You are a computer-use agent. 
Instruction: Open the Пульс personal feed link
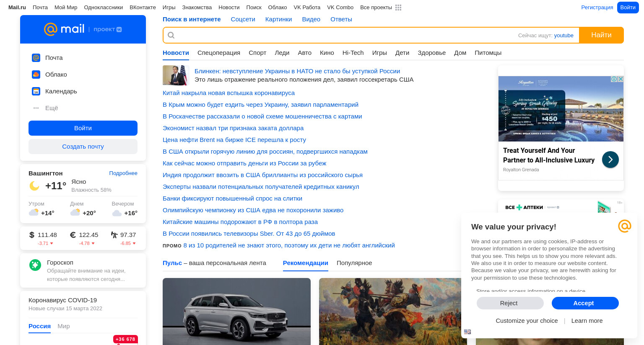tap(172, 263)
